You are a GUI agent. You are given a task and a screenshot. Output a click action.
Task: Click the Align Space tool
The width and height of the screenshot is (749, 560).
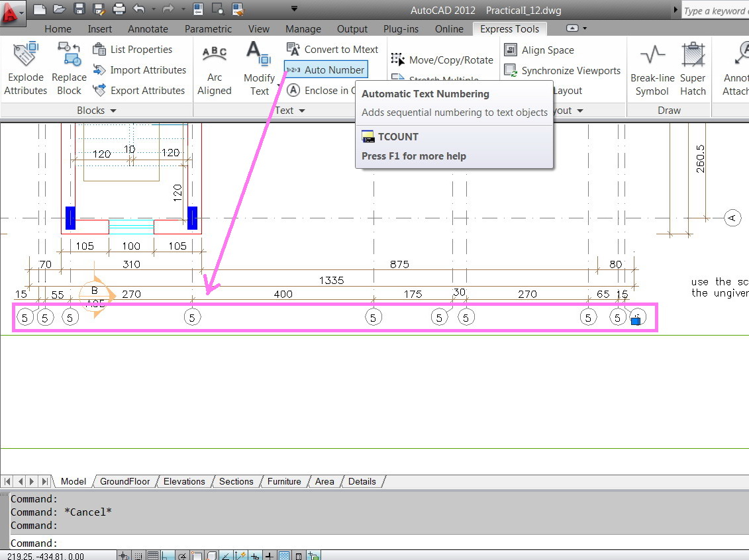tap(539, 50)
